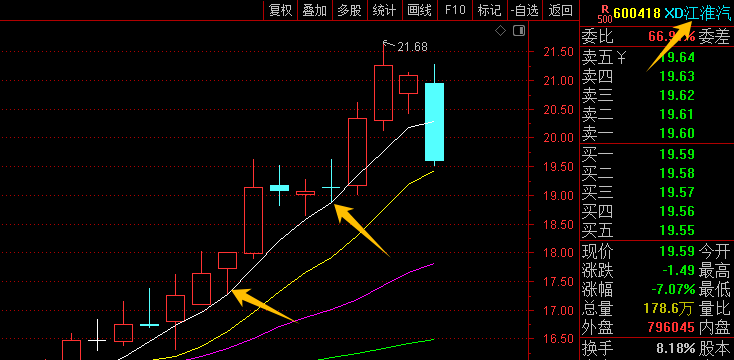This screenshot has width=734, height=360.
Task: Open the 统计 statistics tool
Action: [x=384, y=10]
